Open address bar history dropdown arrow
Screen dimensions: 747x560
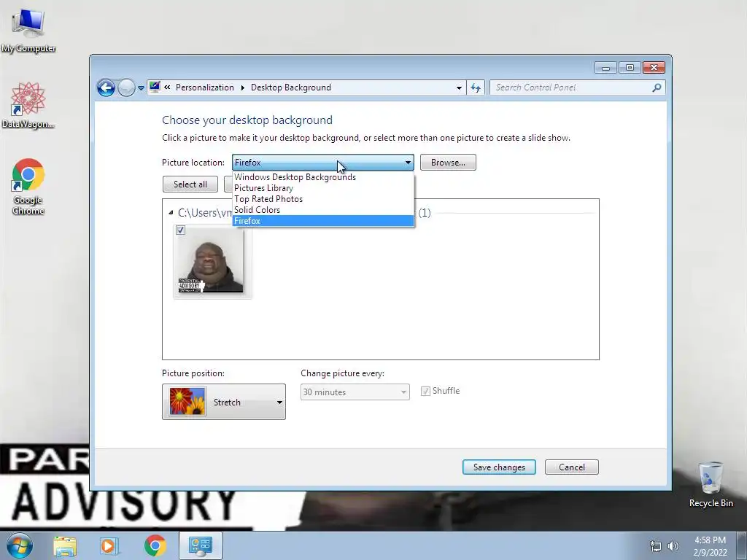click(x=459, y=87)
